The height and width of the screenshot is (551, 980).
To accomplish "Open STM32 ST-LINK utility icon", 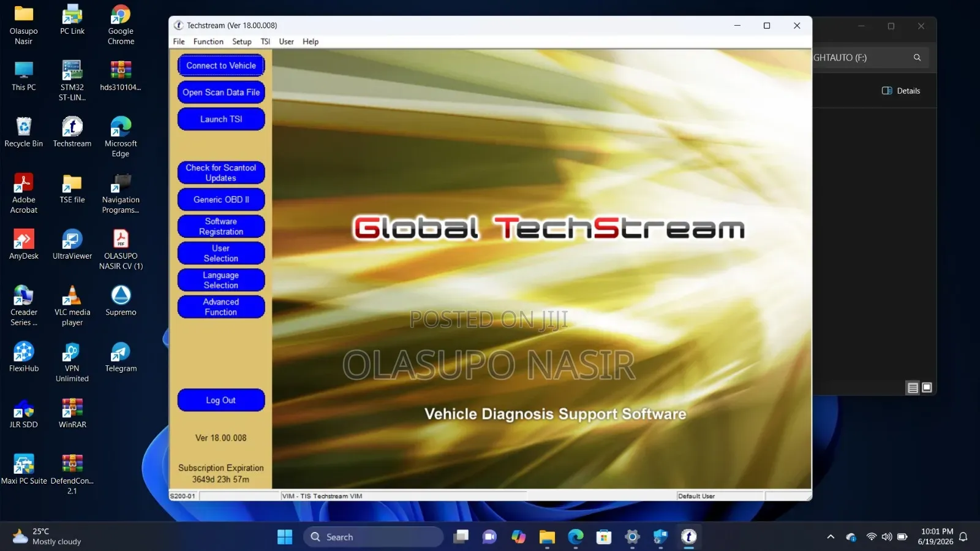I will (x=72, y=81).
